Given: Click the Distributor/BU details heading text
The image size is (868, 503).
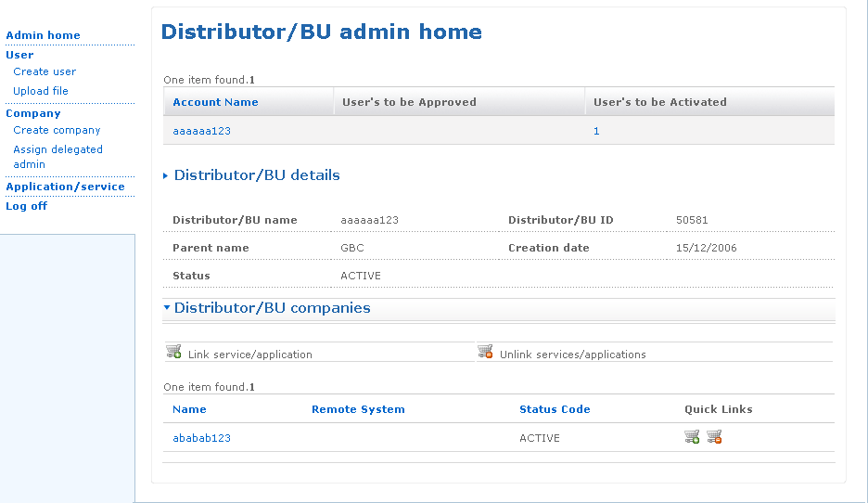Looking at the screenshot, I should click(x=257, y=175).
